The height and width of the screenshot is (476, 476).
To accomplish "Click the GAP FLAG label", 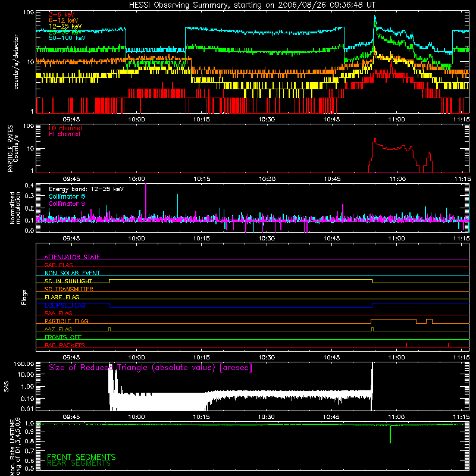I will (58, 265).
